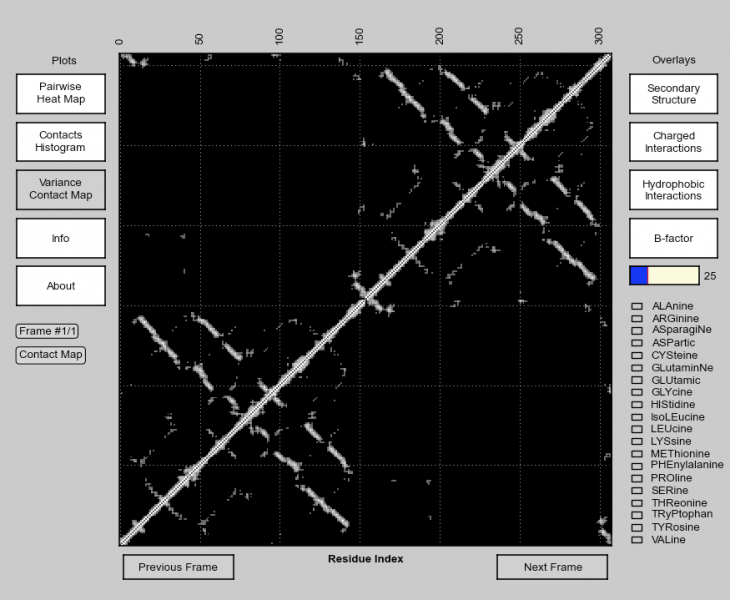
Task: Click the Frame #1/1 indicator
Action: point(48,331)
